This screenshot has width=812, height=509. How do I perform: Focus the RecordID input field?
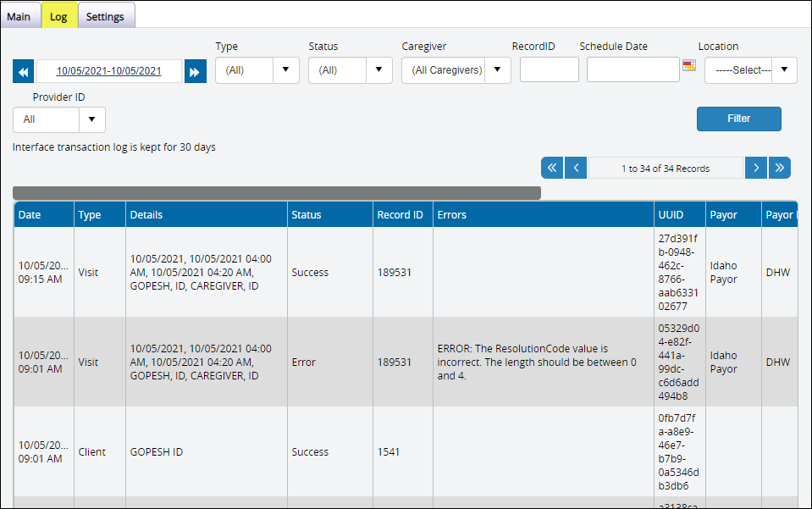[x=549, y=69]
